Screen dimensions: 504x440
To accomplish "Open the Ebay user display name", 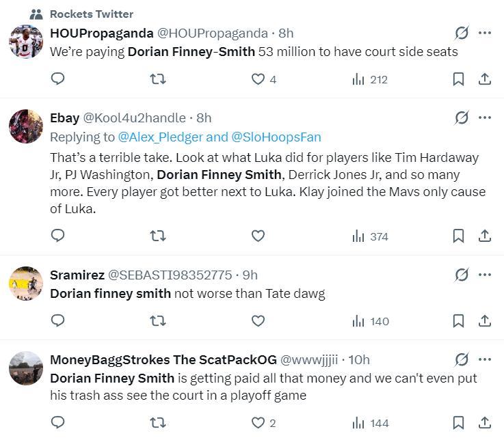I will pos(64,118).
